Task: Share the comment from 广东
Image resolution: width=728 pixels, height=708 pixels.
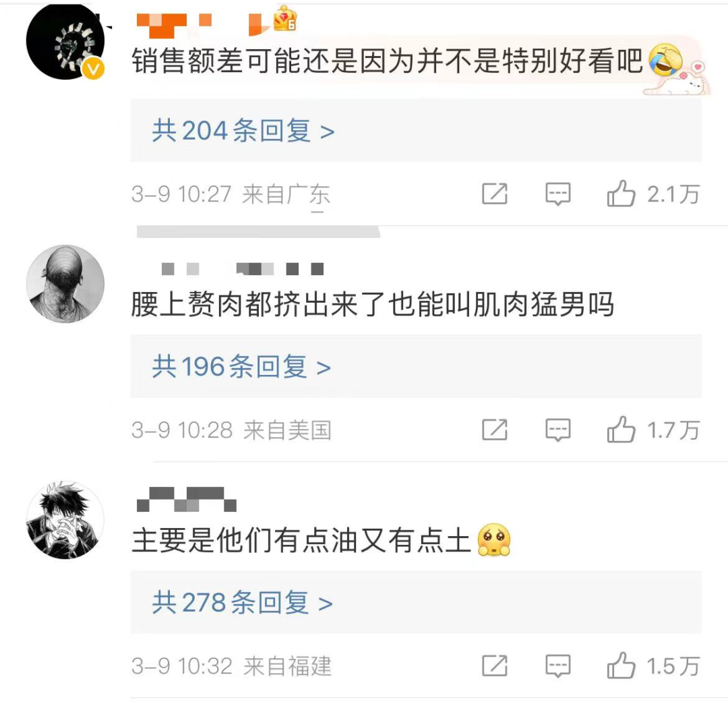Action: pyautogui.click(x=495, y=194)
